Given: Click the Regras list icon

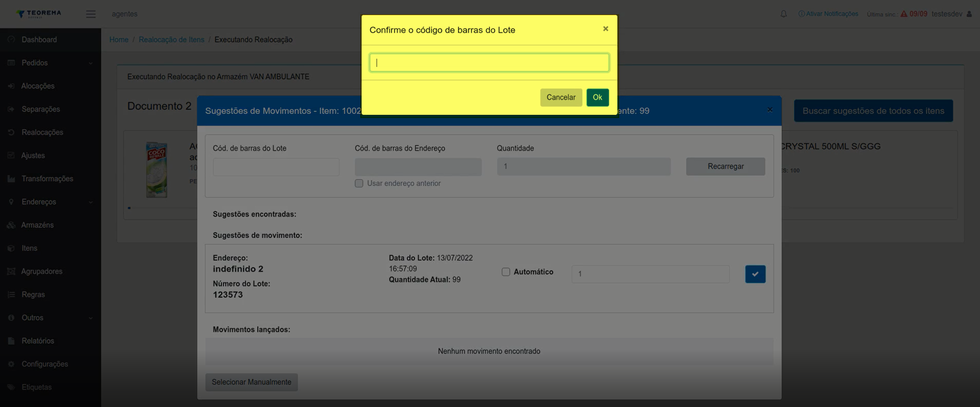Looking at the screenshot, I should tap(11, 294).
